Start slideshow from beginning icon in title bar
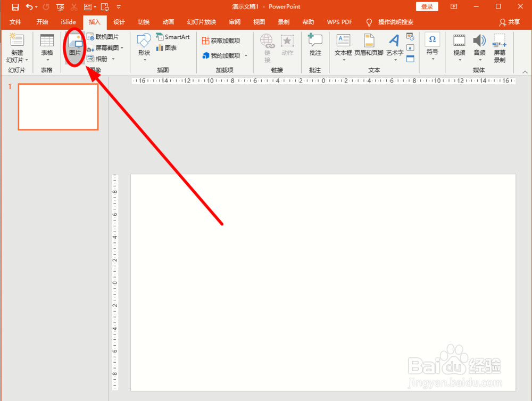 pyautogui.click(x=60, y=7)
